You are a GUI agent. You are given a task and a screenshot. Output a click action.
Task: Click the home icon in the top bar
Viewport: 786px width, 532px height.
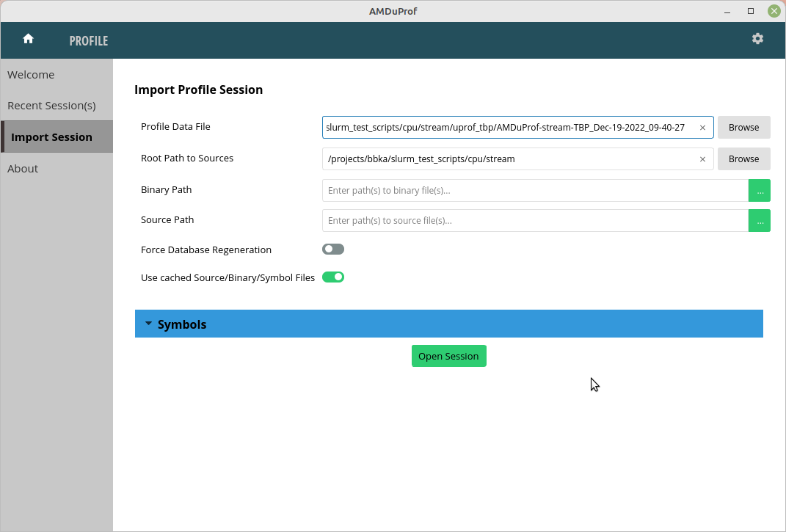click(28, 38)
